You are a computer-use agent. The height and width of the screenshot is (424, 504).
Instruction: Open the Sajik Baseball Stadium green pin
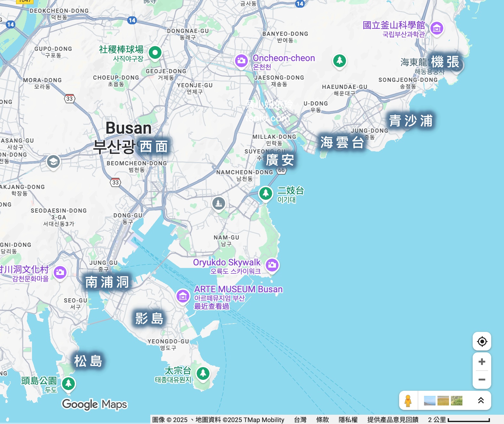click(155, 52)
